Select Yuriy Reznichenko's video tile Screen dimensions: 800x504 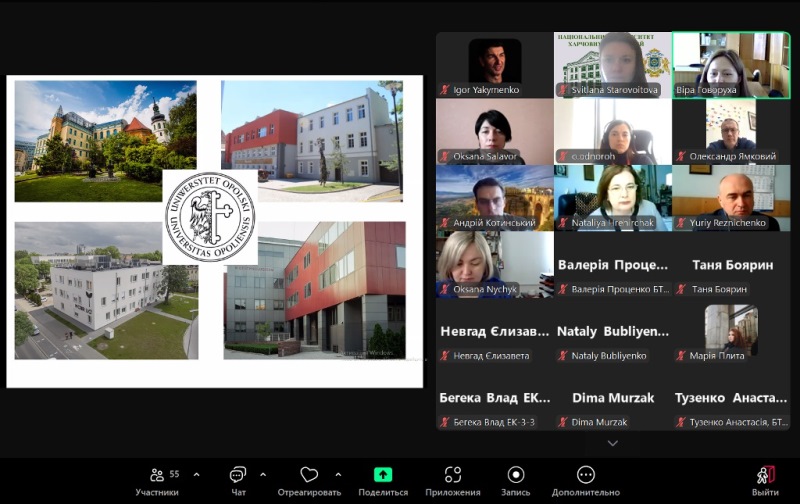click(x=731, y=198)
